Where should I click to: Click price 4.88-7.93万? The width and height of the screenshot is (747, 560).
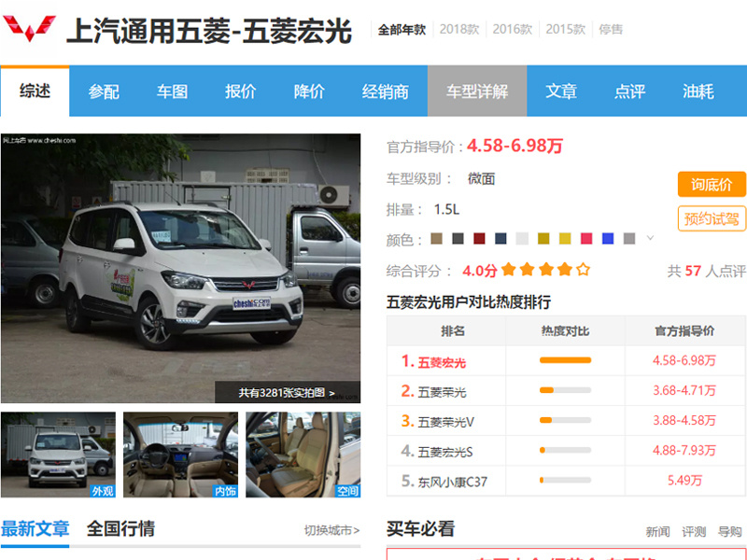[x=684, y=451]
